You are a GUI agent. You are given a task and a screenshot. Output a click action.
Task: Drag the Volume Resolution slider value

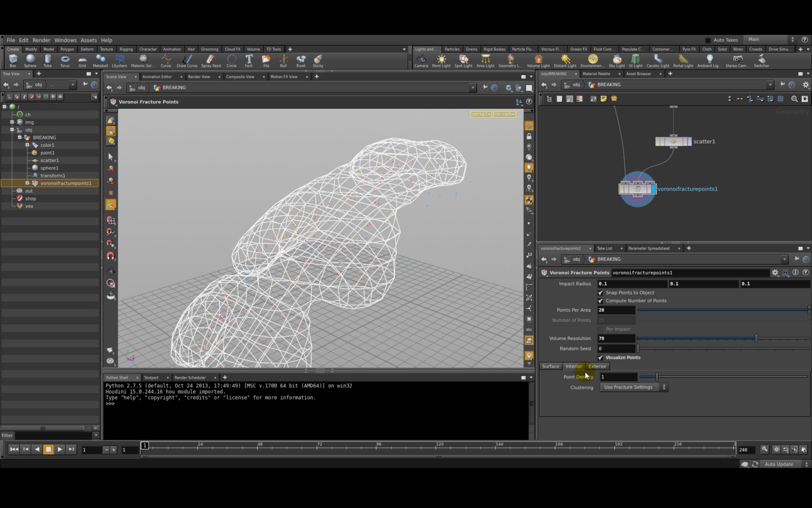pos(757,338)
